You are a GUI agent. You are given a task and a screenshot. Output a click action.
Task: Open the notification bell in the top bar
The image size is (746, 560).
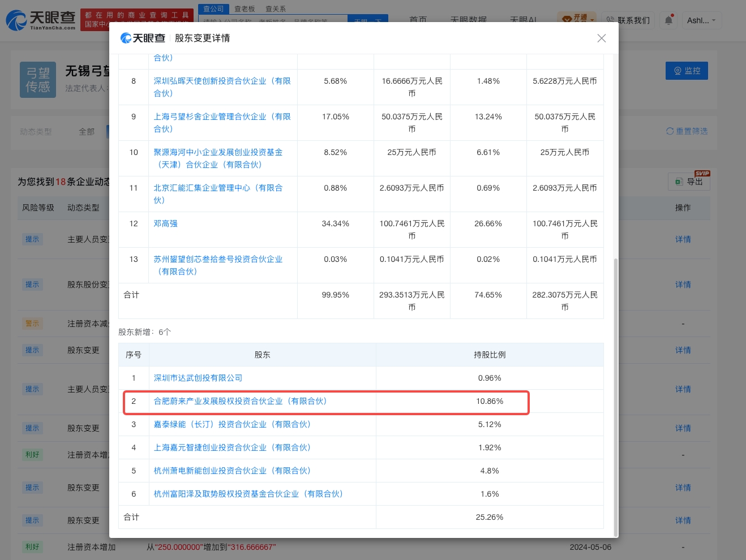[668, 20]
